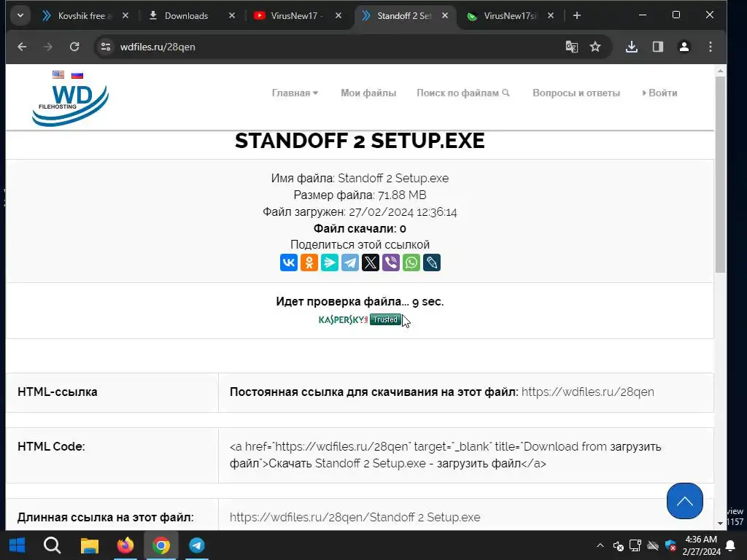The width and height of the screenshot is (747, 560).
Task: Open new browser tab
Action: pyautogui.click(x=577, y=16)
